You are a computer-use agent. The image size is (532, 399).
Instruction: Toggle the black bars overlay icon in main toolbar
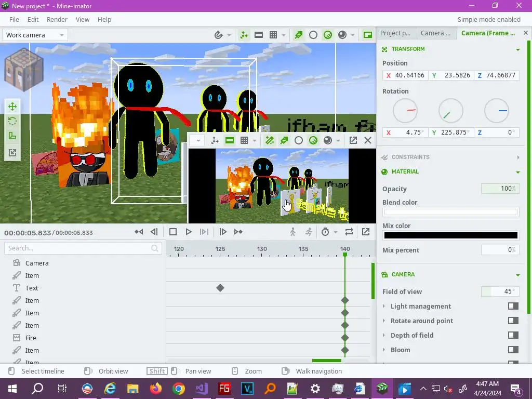pos(259,35)
